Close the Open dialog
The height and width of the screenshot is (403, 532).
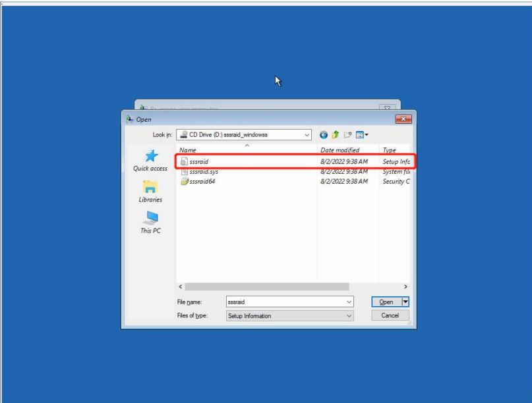pos(403,119)
